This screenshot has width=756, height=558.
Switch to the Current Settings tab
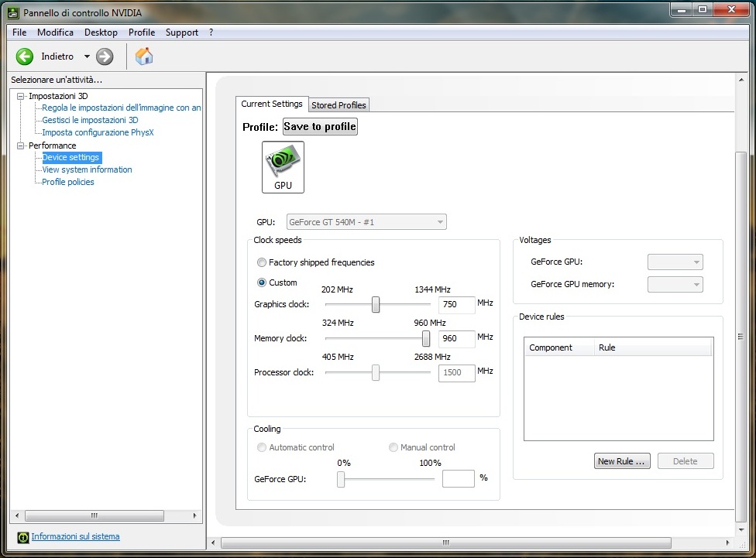[x=272, y=104]
